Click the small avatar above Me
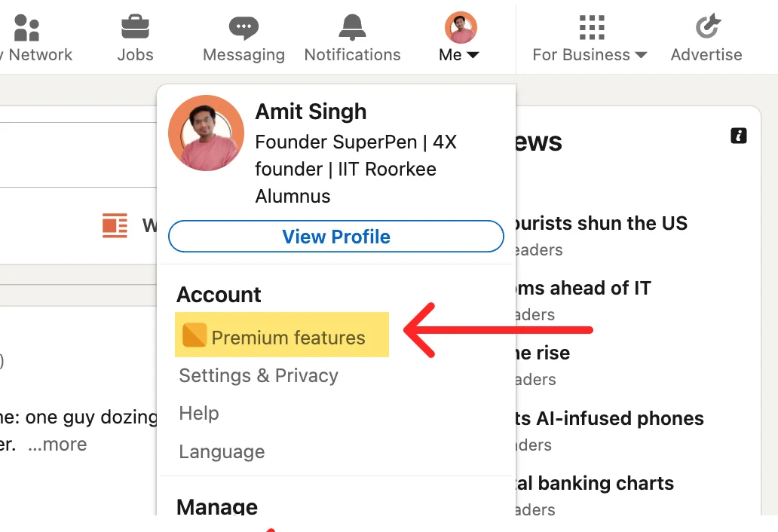This screenshot has height=532, width=778. pos(461,28)
